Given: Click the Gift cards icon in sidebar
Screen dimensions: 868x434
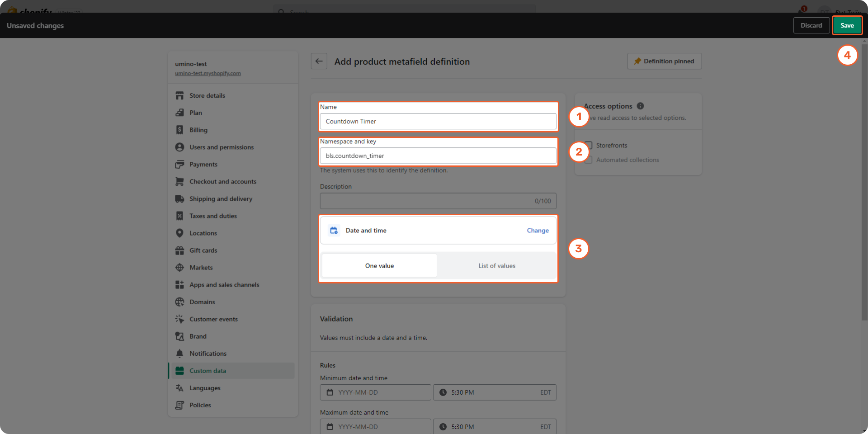Looking at the screenshot, I should (x=179, y=250).
